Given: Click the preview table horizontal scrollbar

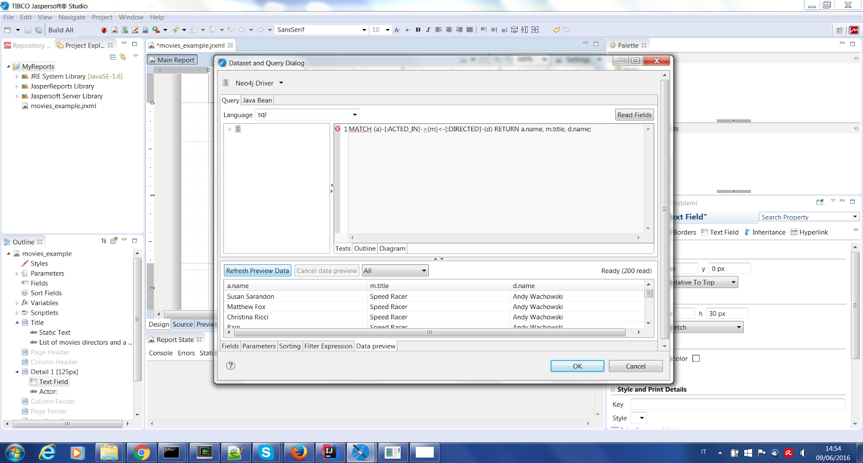Looking at the screenshot, I should pyautogui.click(x=430, y=332).
